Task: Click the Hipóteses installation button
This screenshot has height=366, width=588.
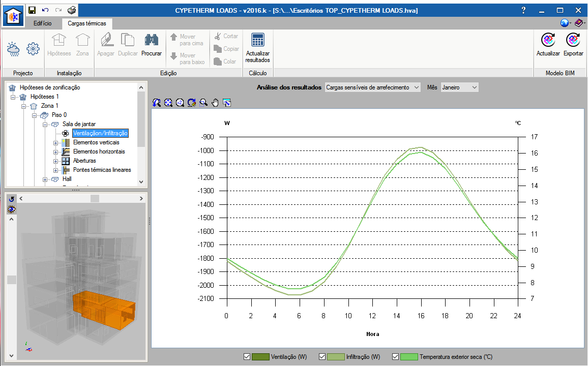Action: pos(59,45)
